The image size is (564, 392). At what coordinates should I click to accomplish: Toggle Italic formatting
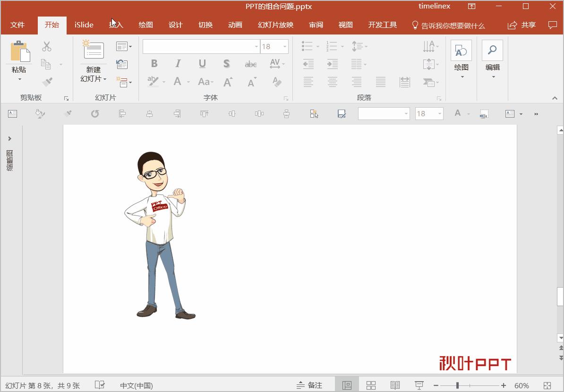click(178, 64)
